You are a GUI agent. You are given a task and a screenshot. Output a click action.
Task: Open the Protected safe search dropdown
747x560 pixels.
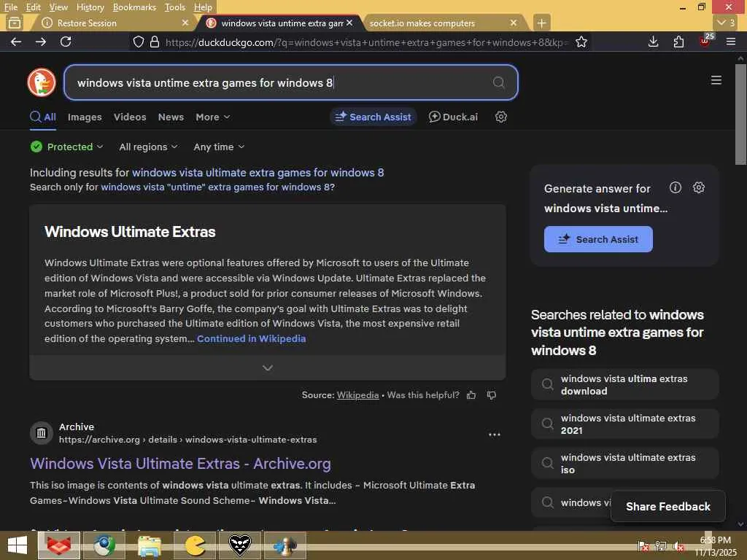[66, 147]
